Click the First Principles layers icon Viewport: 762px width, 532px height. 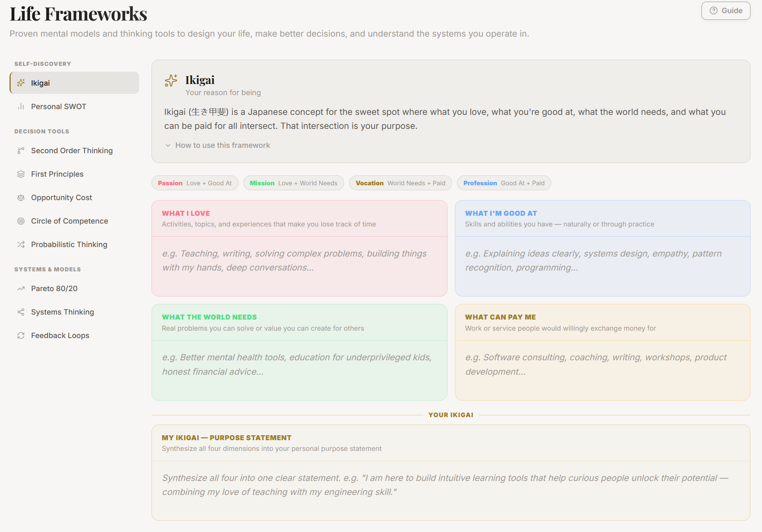click(21, 174)
